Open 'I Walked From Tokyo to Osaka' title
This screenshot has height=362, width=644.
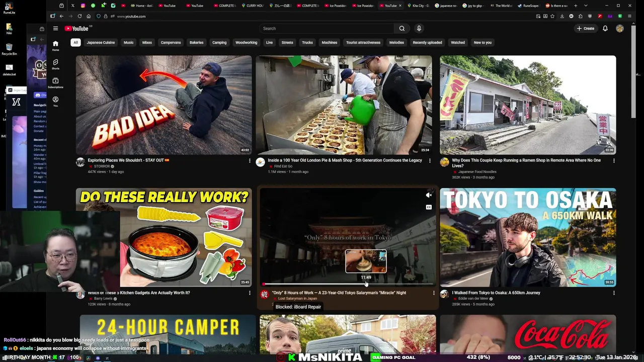[496, 293]
